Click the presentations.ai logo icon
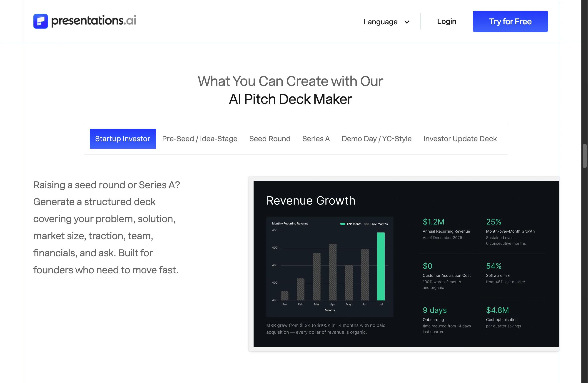The width and height of the screenshot is (588, 383). tap(40, 21)
